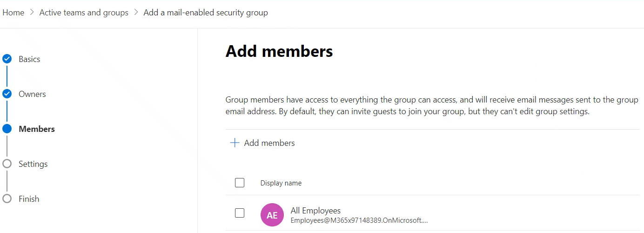The height and width of the screenshot is (233, 644).
Task: Switch to the Owners step label
Action: (32, 94)
